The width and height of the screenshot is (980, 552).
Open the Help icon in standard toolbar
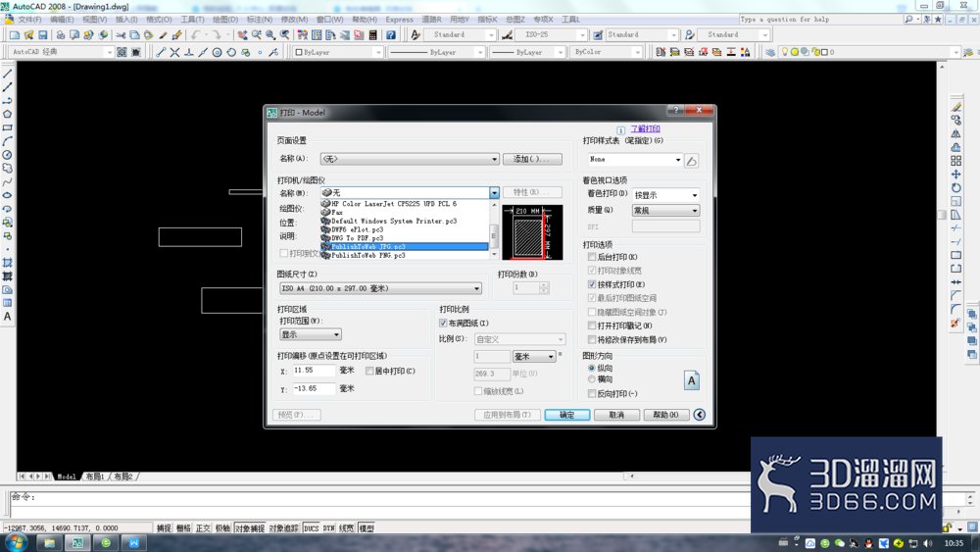coord(391,35)
